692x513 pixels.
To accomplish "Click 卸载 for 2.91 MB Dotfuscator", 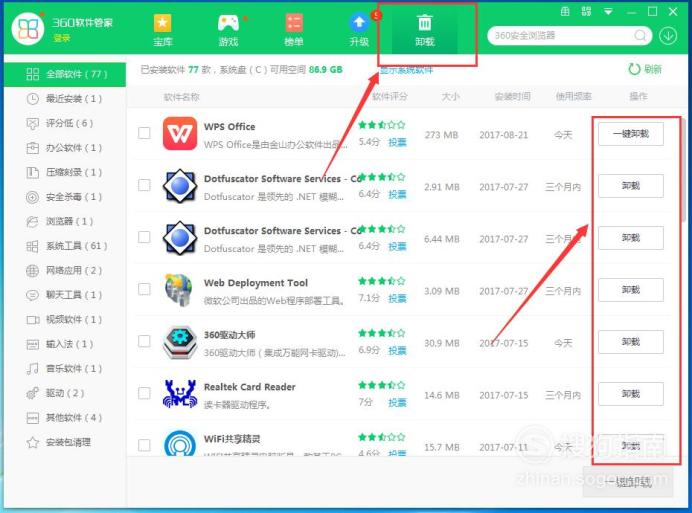I will [x=631, y=186].
